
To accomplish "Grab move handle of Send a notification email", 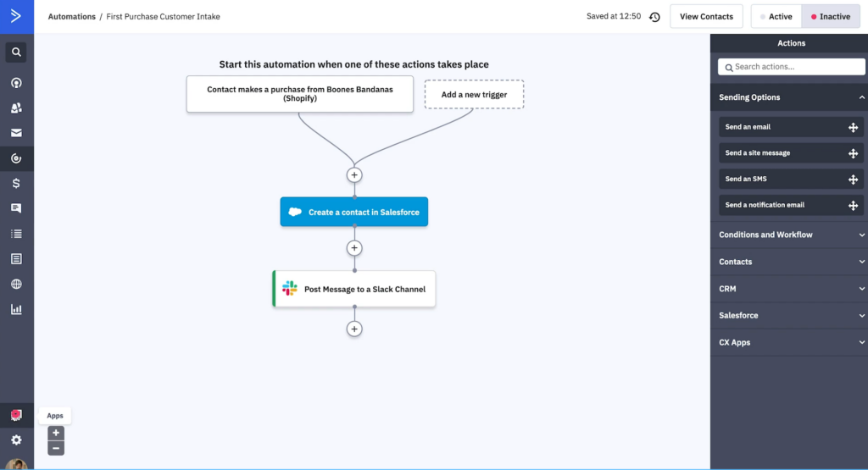I will click(853, 205).
